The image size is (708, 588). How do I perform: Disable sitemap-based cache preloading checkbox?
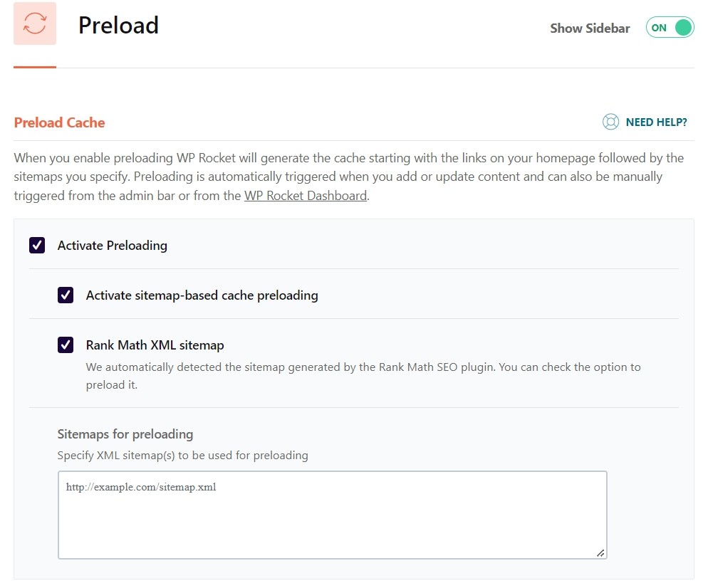(x=66, y=295)
